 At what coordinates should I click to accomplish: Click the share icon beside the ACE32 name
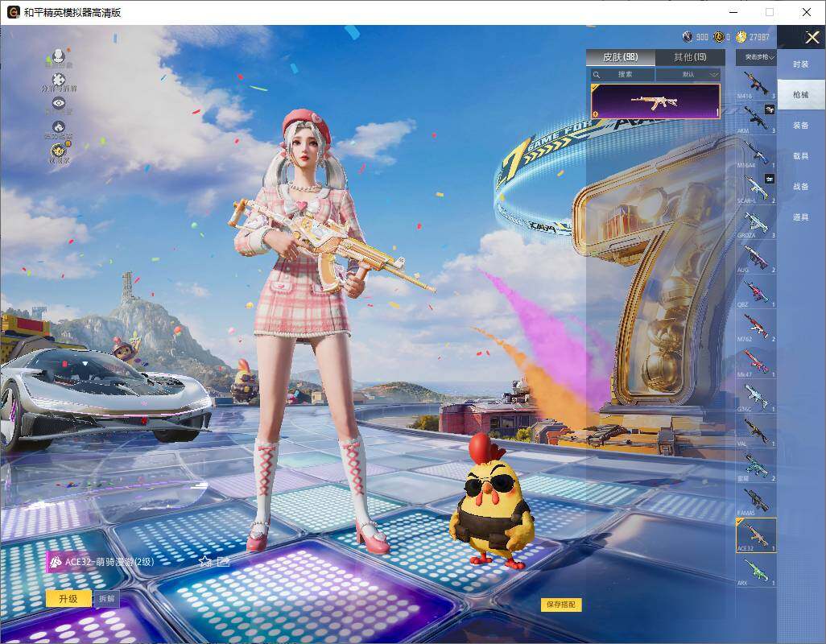(x=223, y=561)
